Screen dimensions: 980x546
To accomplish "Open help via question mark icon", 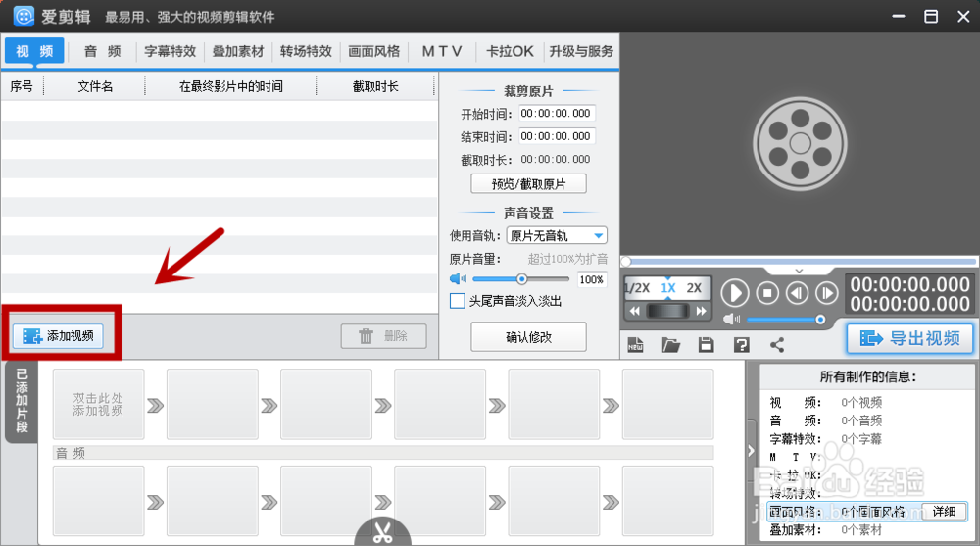I will pos(741,345).
